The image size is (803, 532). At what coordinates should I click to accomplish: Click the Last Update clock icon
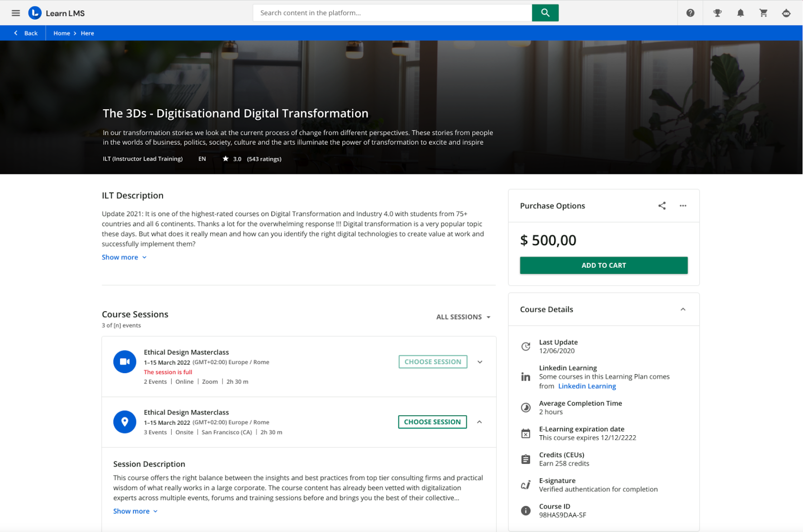coord(525,346)
